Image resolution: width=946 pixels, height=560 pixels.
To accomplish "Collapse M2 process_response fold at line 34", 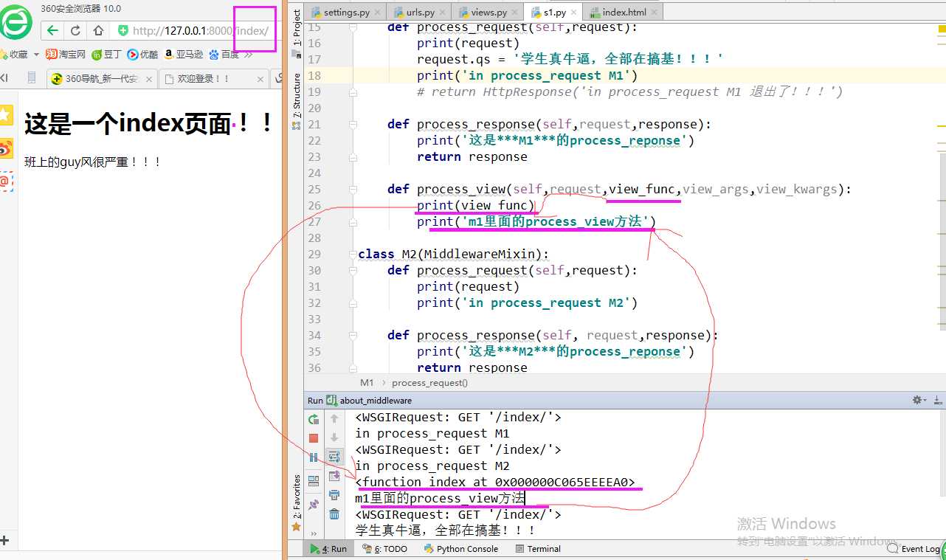I will [353, 335].
